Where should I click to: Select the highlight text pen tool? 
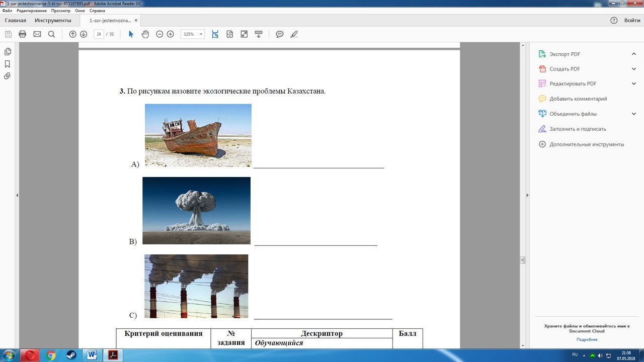[x=294, y=34]
